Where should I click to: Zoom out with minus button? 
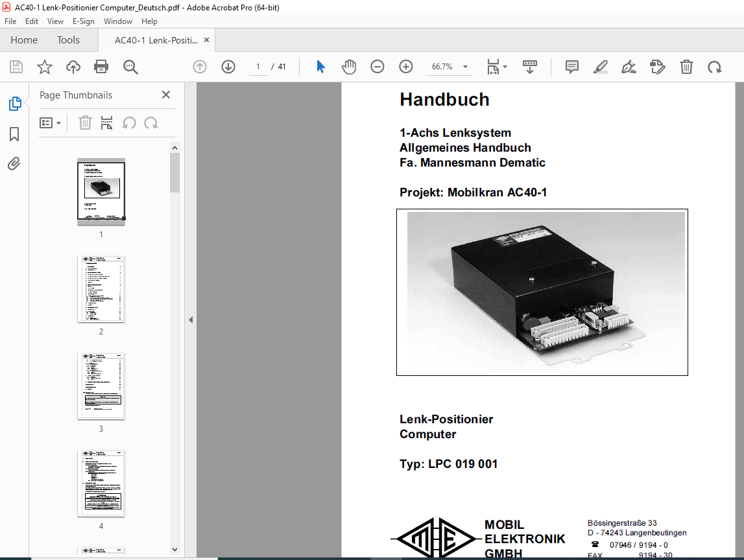tap(378, 67)
